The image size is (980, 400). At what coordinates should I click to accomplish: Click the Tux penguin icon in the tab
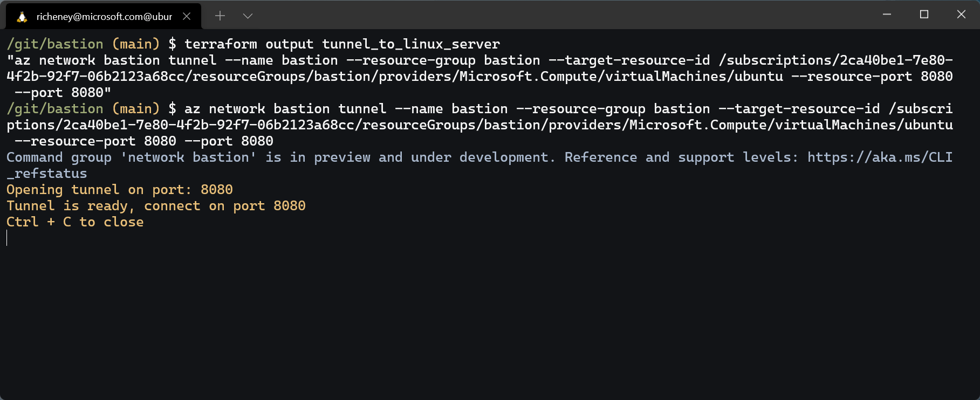coord(22,17)
